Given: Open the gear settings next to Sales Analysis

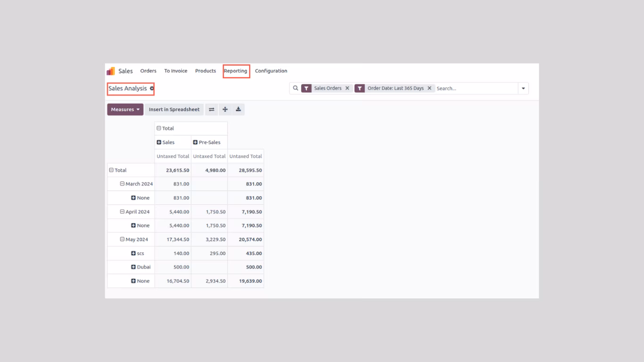Looking at the screenshot, I should point(152,89).
